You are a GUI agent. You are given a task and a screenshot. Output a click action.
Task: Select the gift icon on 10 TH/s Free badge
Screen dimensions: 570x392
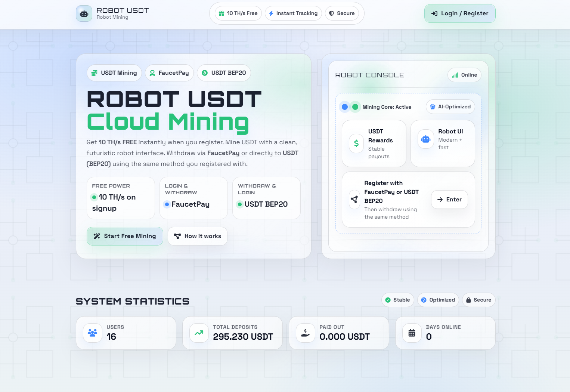(x=222, y=13)
